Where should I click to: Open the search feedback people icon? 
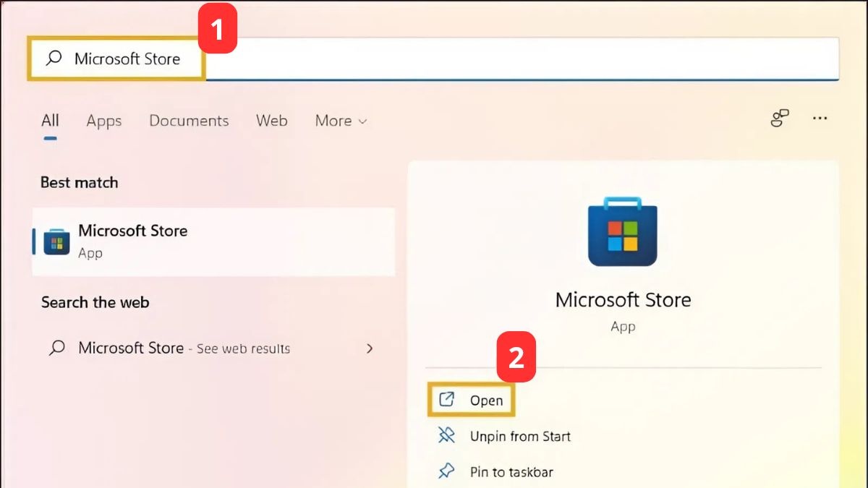[x=780, y=119]
